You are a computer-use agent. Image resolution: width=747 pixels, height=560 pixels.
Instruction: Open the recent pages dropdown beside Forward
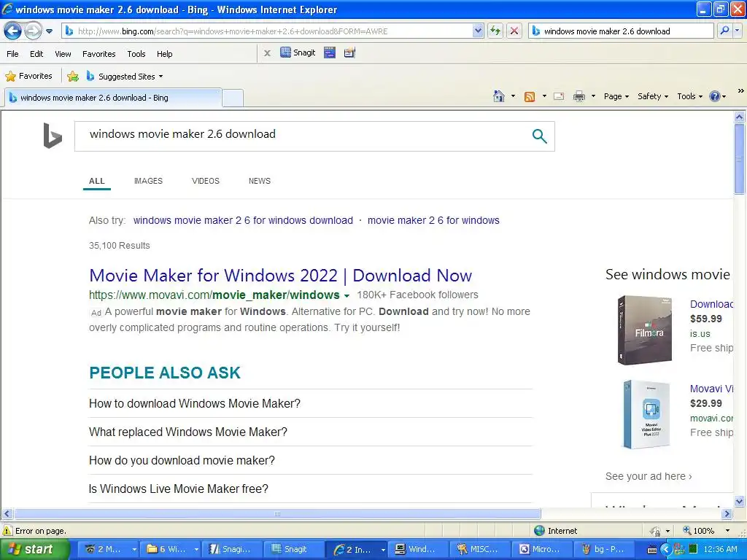click(49, 31)
